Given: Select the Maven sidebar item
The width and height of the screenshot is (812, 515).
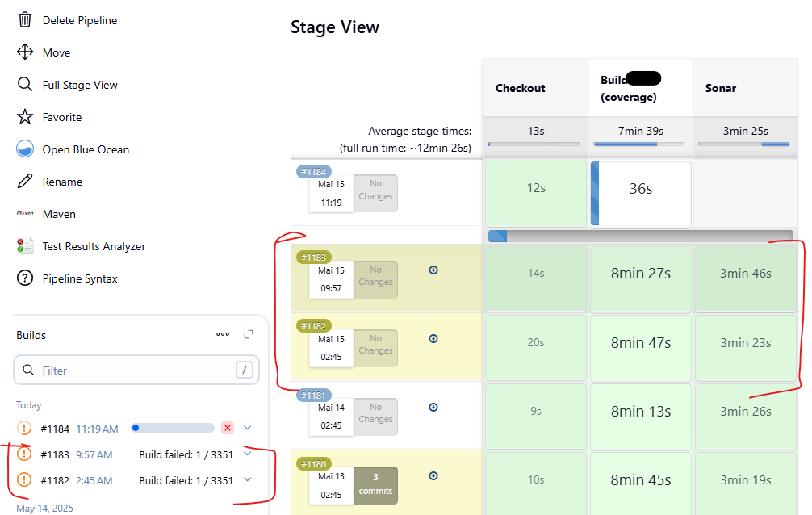Looking at the screenshot, I should click(x=59, y=214).
